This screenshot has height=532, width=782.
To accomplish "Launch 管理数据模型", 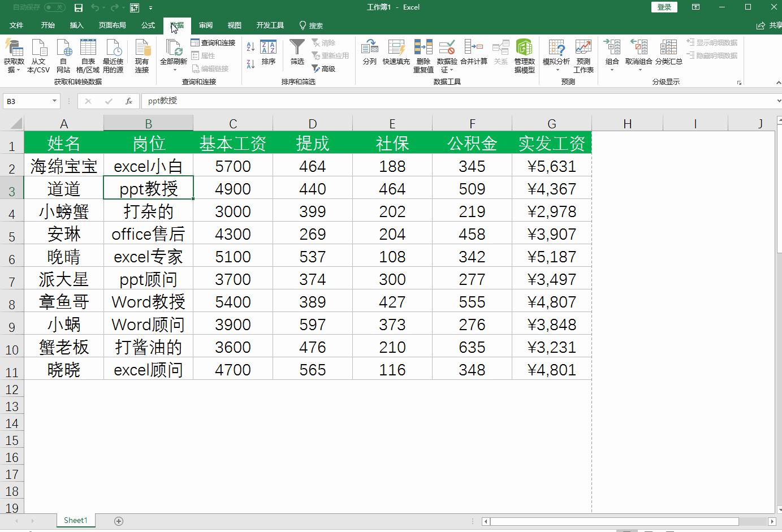I will 524,54.
